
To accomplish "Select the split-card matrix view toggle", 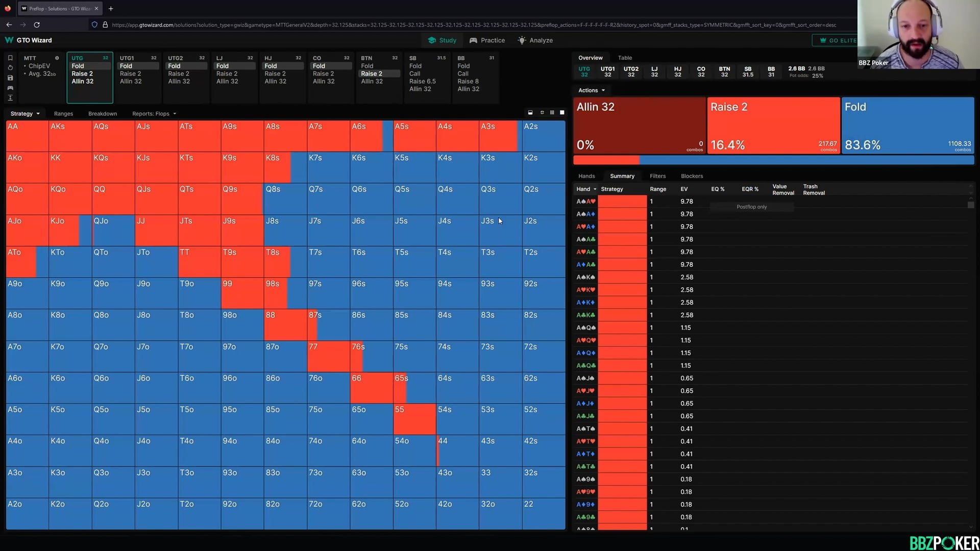I will coord(530,113).
